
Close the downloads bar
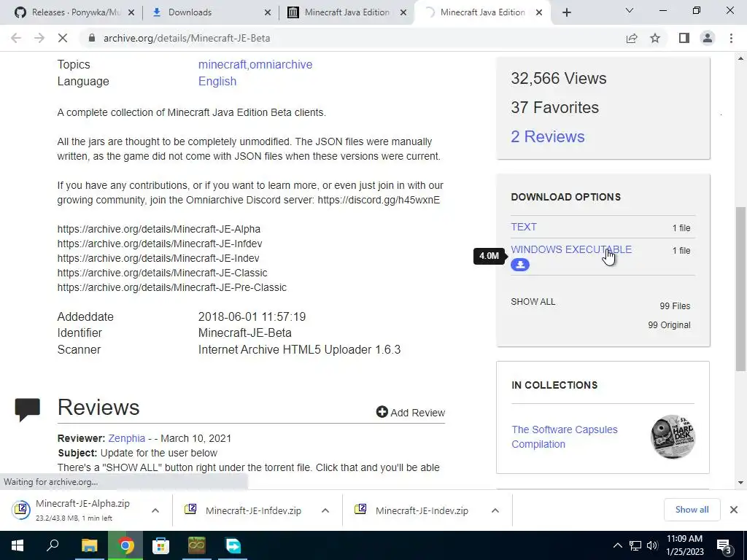point(734,510)
